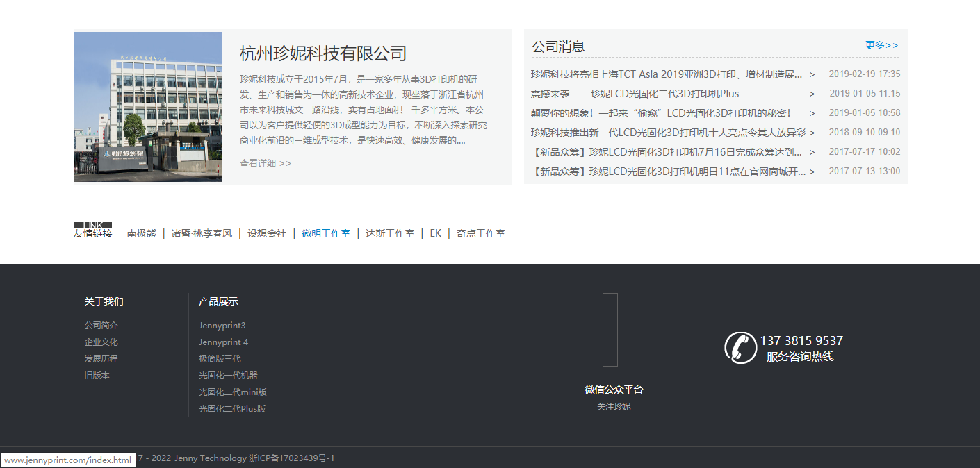Open the 南极熊 friendship link
The width and height of the screenshot is (980, 468).
click(142, 233)
